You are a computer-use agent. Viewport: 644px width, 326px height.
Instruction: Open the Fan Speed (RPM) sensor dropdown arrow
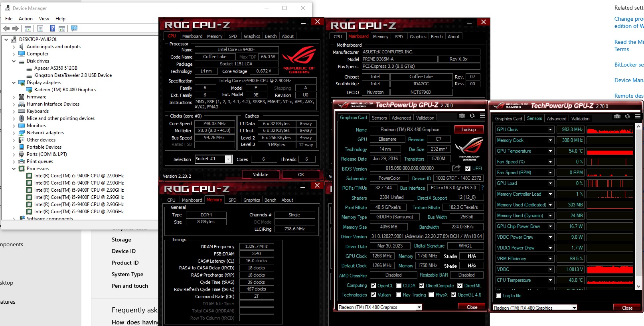[x=550, y=173]
